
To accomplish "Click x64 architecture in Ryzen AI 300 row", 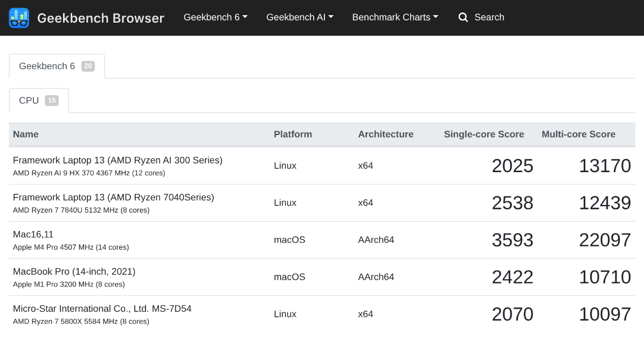I will coord(365,166).
